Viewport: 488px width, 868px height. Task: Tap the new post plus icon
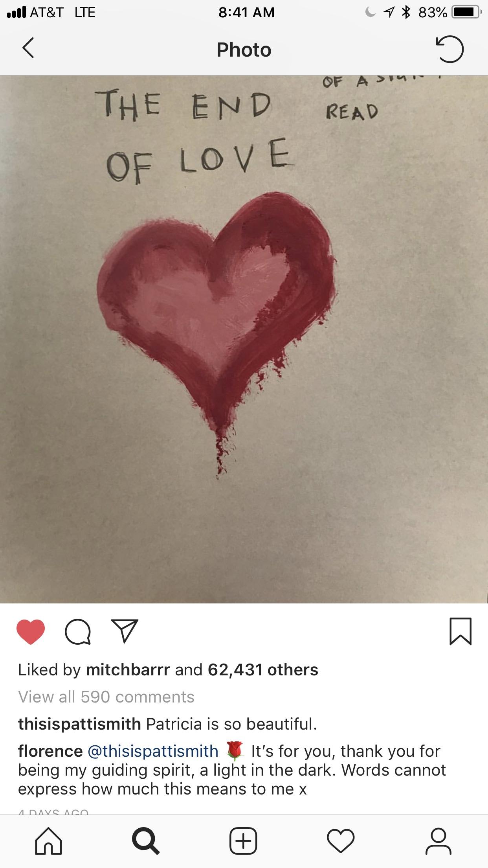pos(244,841)
